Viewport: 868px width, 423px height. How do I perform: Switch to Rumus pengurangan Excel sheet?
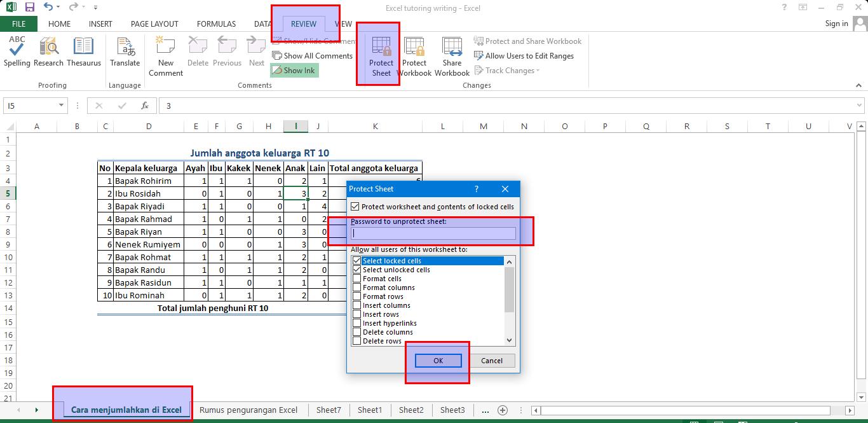[x=248, y=410]
